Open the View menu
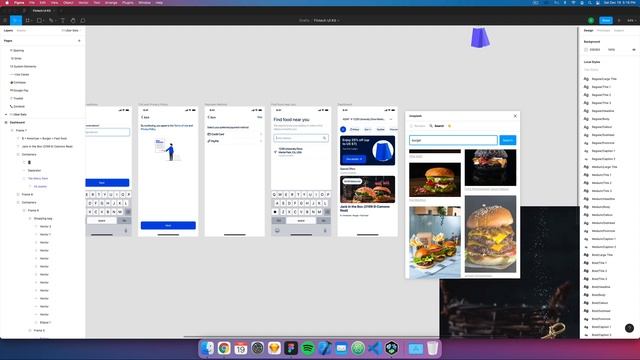 tap(54, 2)
